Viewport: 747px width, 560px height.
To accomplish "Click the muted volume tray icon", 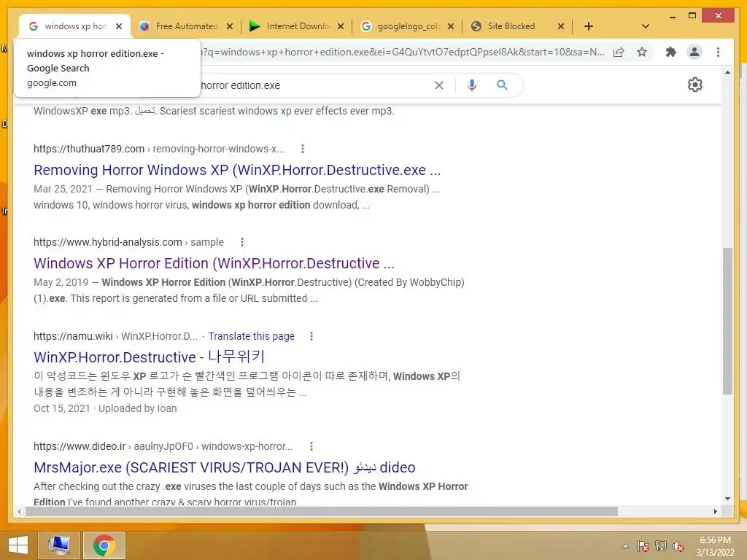I will 678,546.
